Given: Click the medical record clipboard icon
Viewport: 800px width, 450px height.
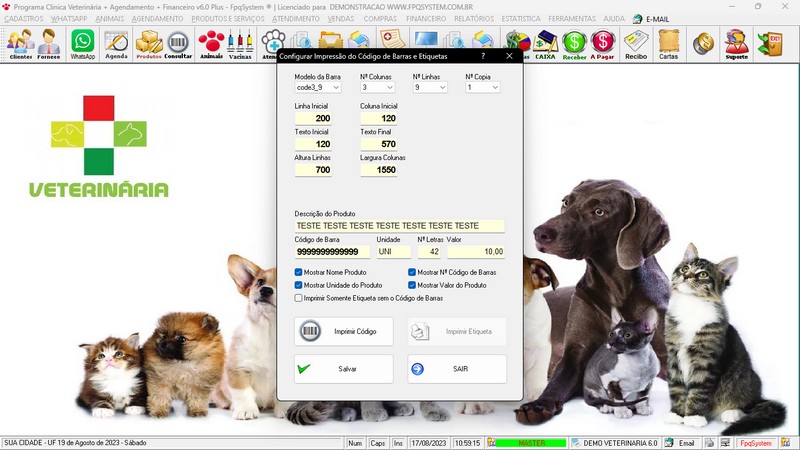Looking at the screenshot, I should (392, 38).
